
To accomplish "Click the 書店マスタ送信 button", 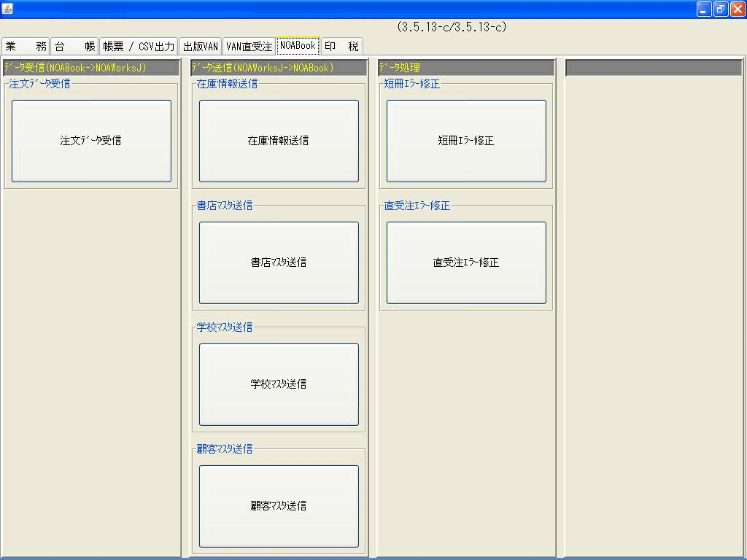I will click(278, 262).
